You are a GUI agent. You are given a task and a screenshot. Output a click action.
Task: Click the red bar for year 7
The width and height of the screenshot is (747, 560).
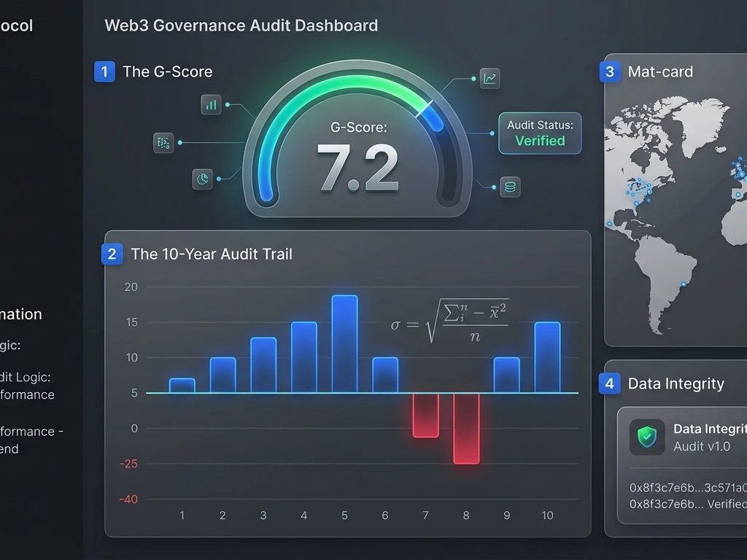425,415
